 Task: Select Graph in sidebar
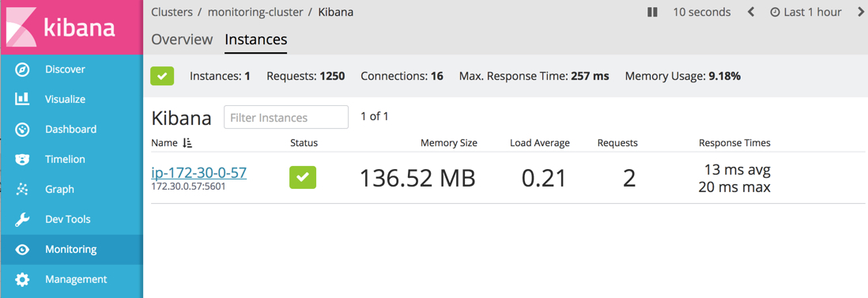click(x=60, y=190)
